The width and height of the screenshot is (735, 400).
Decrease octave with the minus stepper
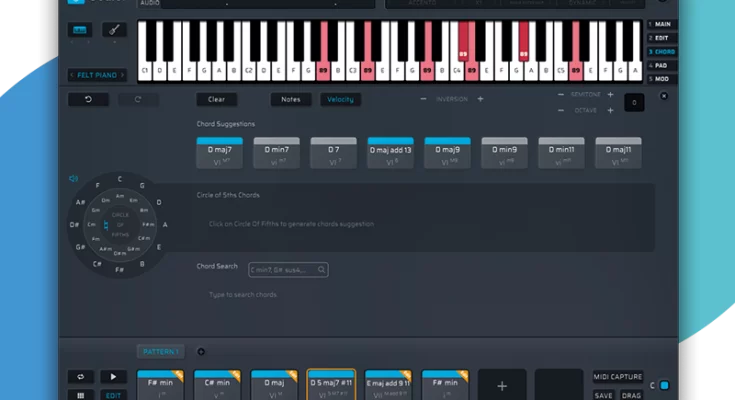coord(560,108)
